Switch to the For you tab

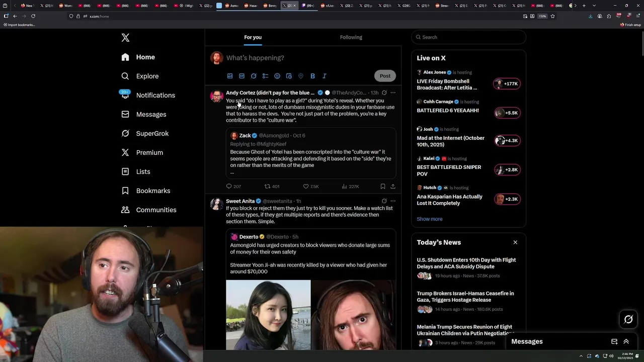[253, 37]
